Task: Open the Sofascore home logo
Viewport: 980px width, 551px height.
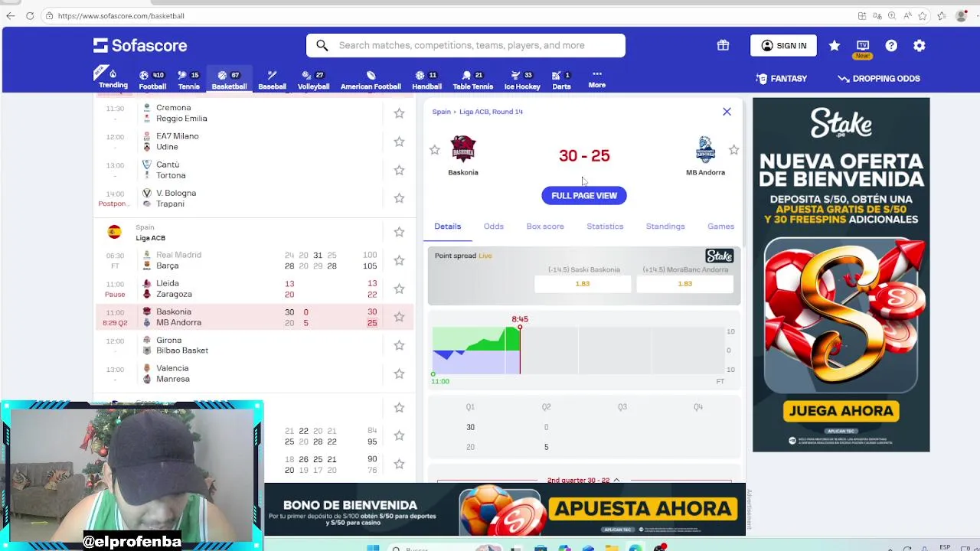Action: coord(140,45)
